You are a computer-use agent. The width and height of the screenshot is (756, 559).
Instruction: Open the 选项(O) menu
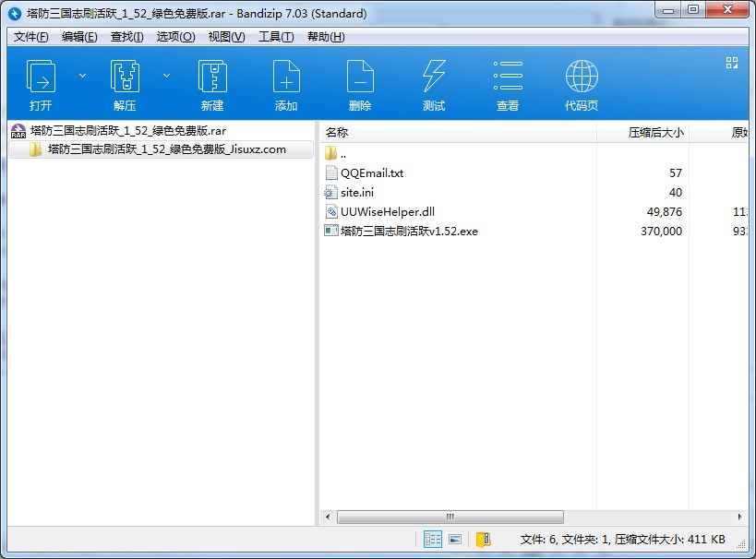(x=176, y=37)
